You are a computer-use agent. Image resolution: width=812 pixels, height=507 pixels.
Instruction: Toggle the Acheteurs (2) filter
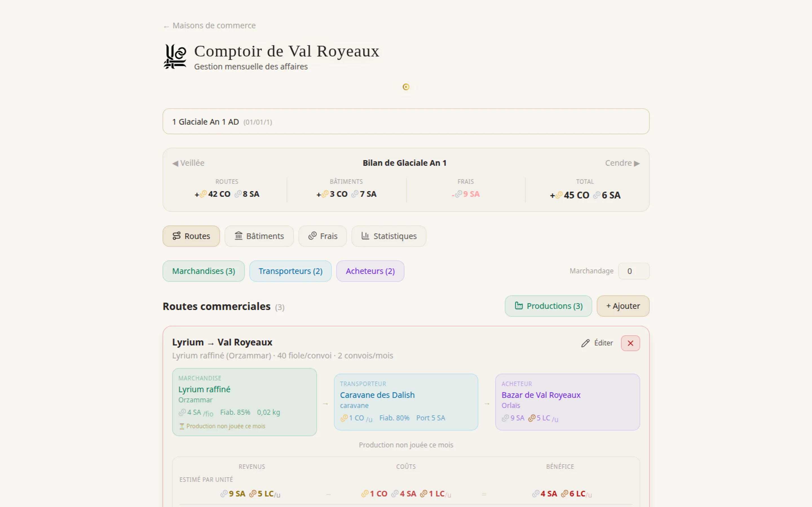pos(370,271)
